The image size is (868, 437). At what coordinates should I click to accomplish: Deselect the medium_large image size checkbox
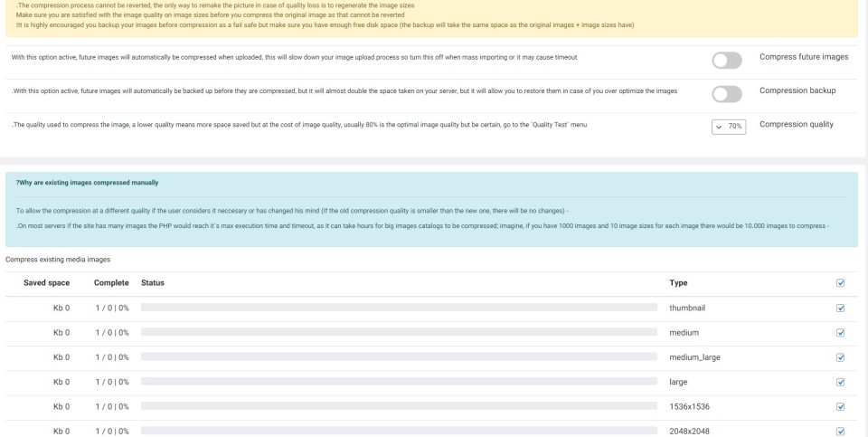pyautogui.click(x=841, y=357)
